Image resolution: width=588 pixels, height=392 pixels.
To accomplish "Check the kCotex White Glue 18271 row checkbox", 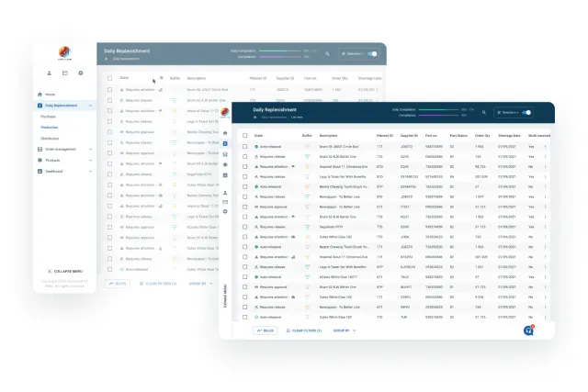I will click(245, 277).
